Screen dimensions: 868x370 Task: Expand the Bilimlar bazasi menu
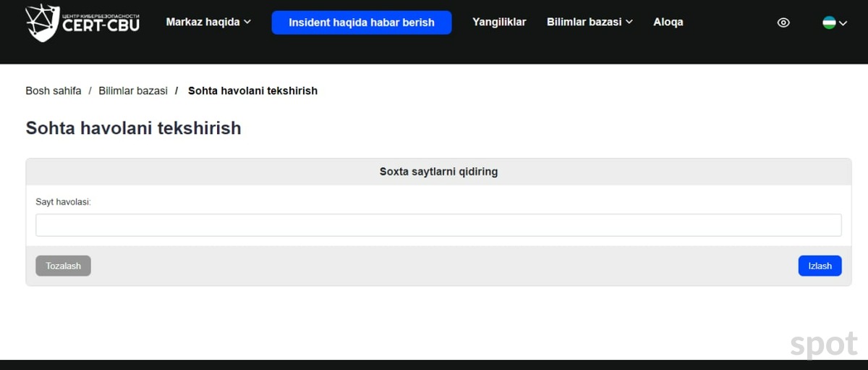pyautogui.click(x=590, y=22)
